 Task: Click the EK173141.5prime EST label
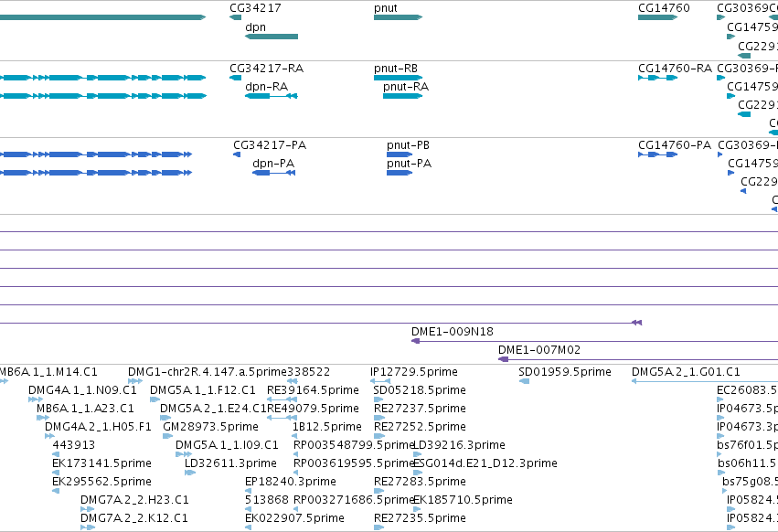click(101, 463)
